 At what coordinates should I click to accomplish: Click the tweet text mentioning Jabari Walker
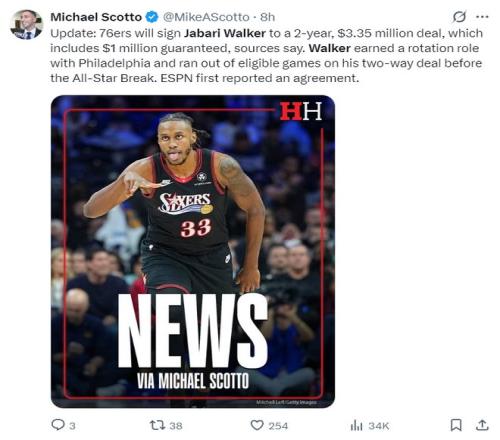pos(266,56)
